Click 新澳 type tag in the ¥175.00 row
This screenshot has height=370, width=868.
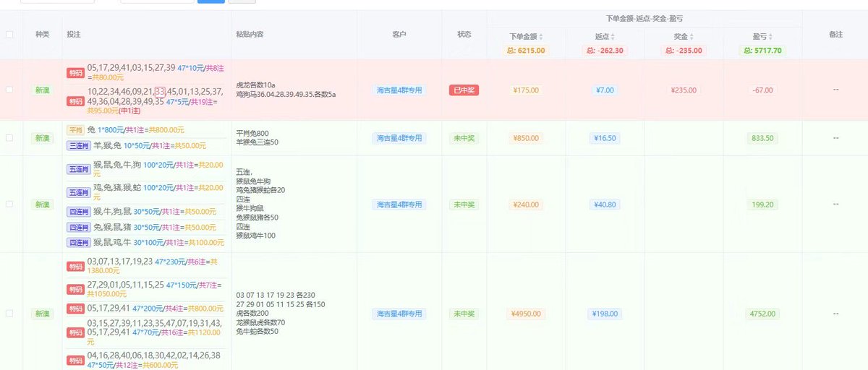(x=43, y=90)
